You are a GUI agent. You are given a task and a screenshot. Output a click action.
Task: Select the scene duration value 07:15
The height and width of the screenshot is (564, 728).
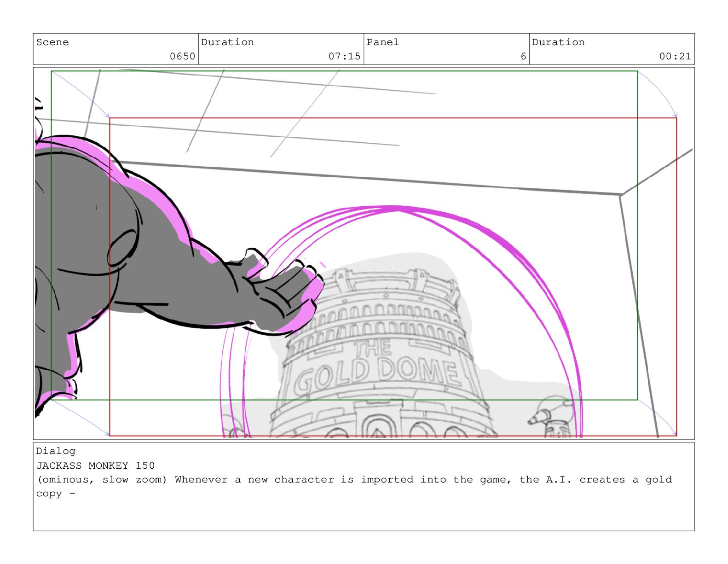coord(345,56)
